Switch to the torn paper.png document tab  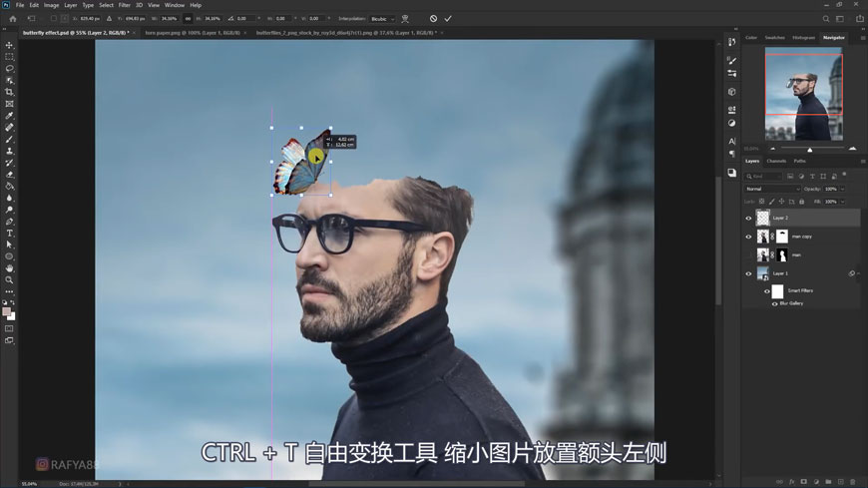click(191, 32)
